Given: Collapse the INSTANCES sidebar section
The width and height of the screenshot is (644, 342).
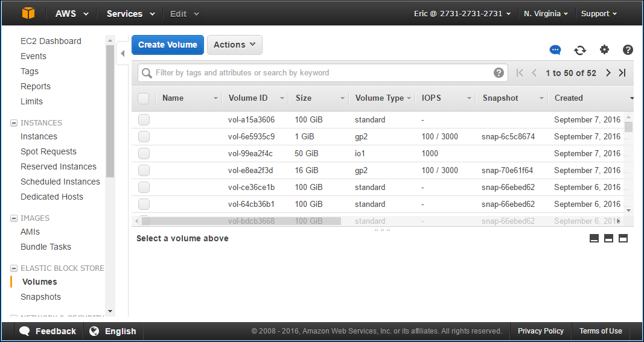Looking at the screenshot, I should point(13,123).
